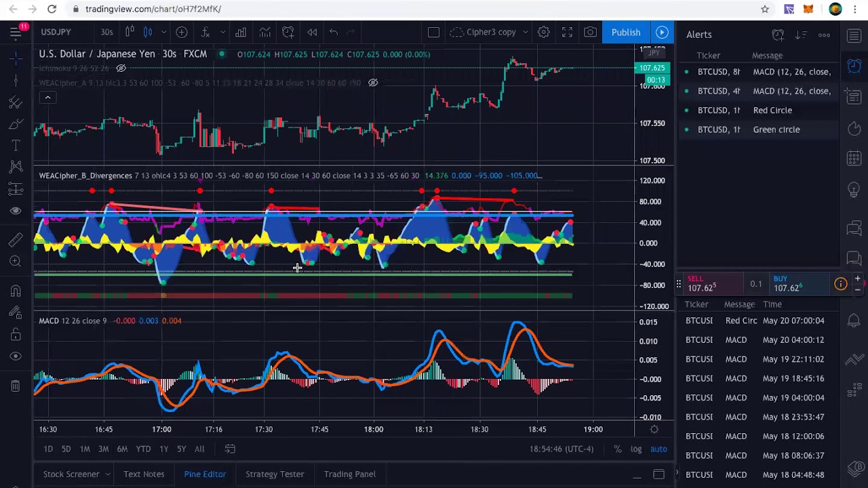Open time axis settings gear
The width and height of the screenshot is (868, 488).
654,429
